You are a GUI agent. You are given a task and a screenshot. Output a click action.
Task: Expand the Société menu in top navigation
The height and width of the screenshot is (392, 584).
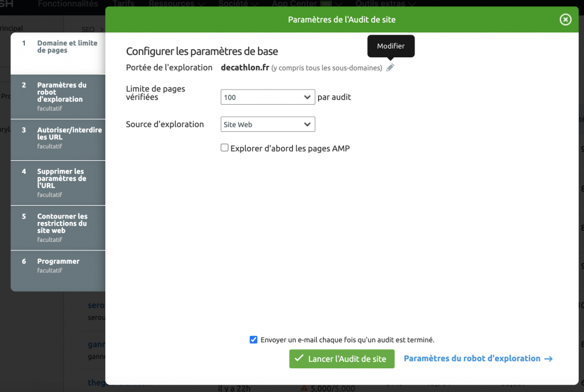[238, 3]
